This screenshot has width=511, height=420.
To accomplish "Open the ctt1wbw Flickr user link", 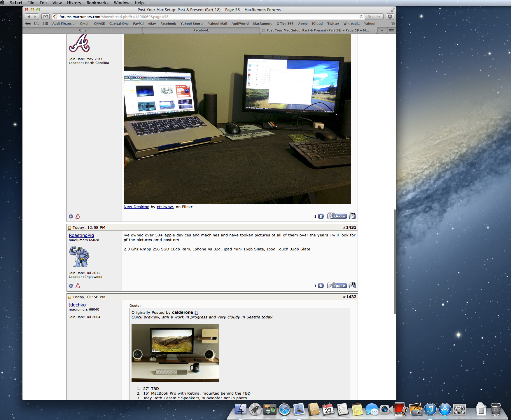I will pyautogui.click(x=165, y=207).
